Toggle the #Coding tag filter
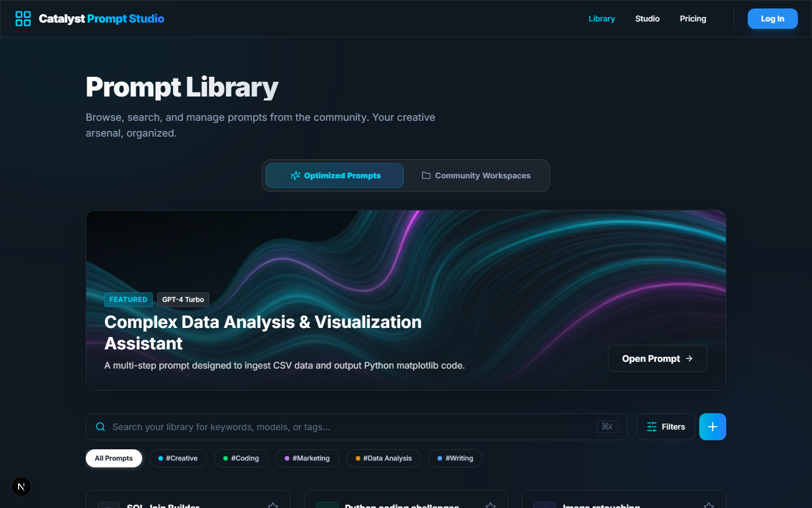 coord(241,458)
